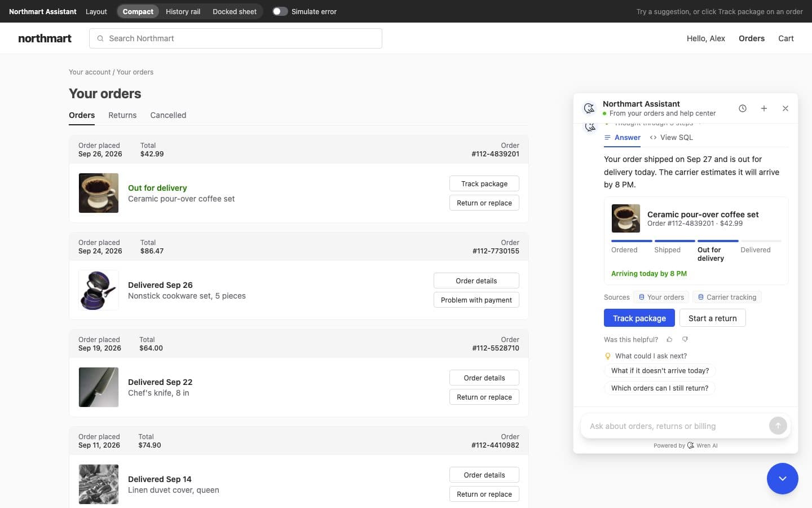Click Return or replace for the Chef's knife
The width and height of the screenshot is (812, 508).
pos(484,397)
